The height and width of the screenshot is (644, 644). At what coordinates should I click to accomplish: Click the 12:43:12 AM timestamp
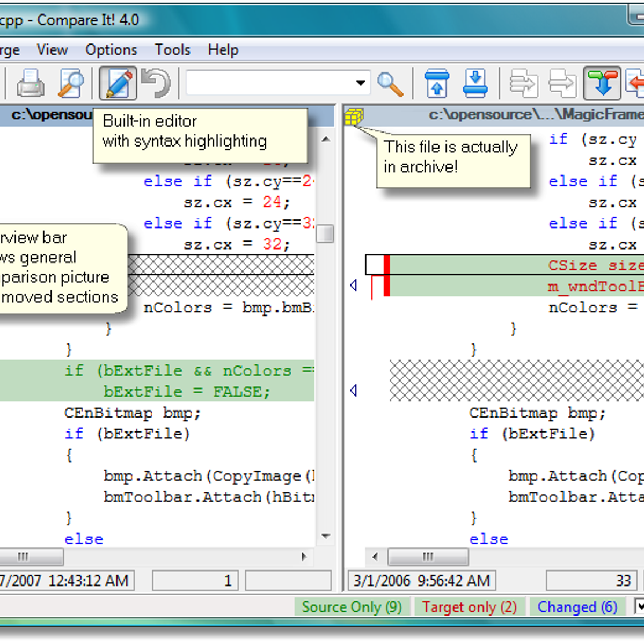(x=89, y=581)
